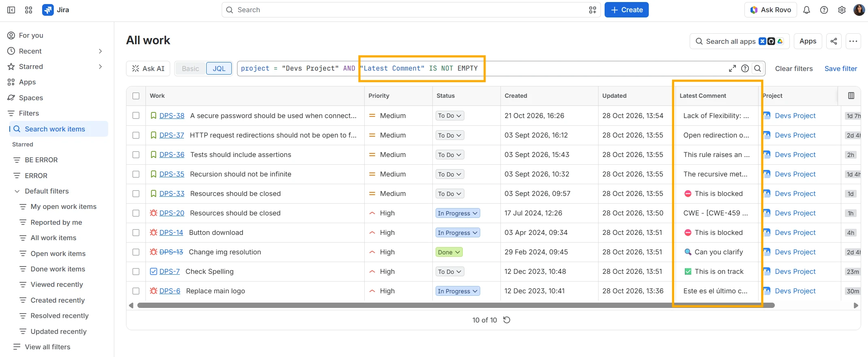Click the Jira logo icon
Screen dimensions: 868x357
point(48,10)
